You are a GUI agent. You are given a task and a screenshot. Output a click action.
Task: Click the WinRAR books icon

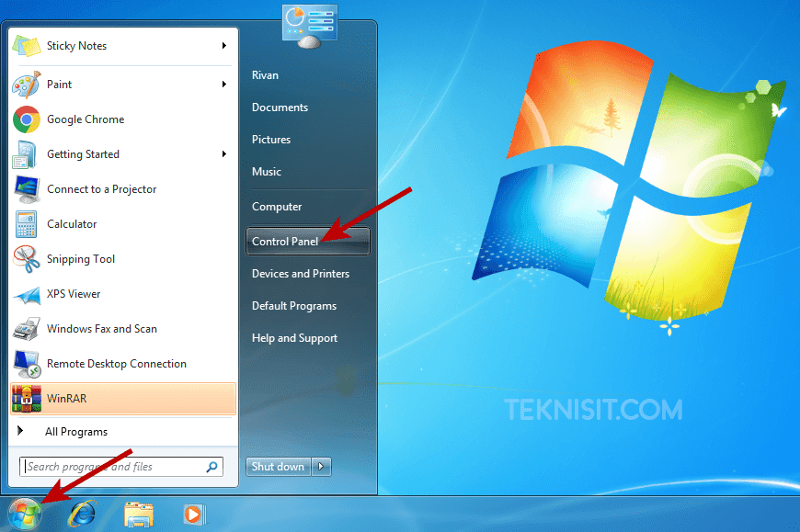pyautogui.click(x=27, y=399)
